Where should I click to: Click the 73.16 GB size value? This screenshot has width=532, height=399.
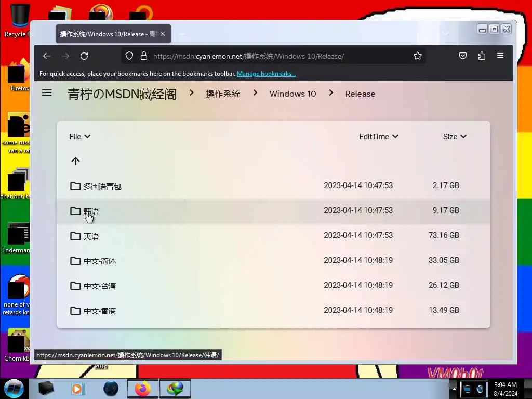444,235
